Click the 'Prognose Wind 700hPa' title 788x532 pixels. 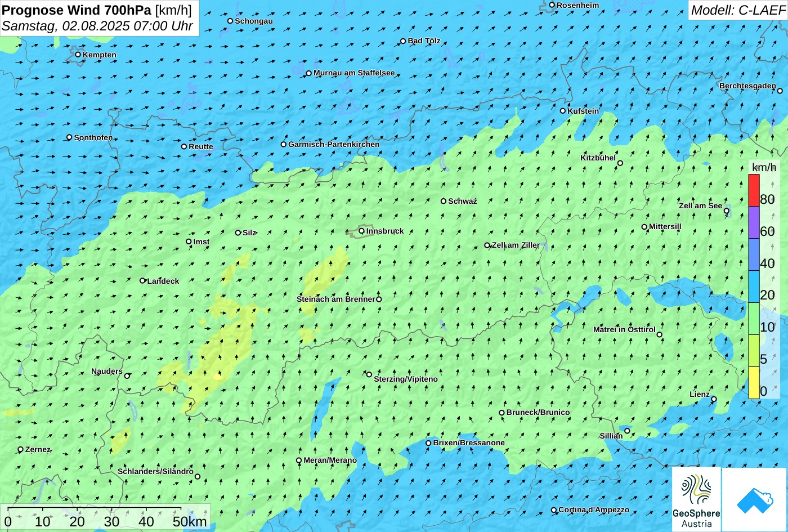[77, 10]
